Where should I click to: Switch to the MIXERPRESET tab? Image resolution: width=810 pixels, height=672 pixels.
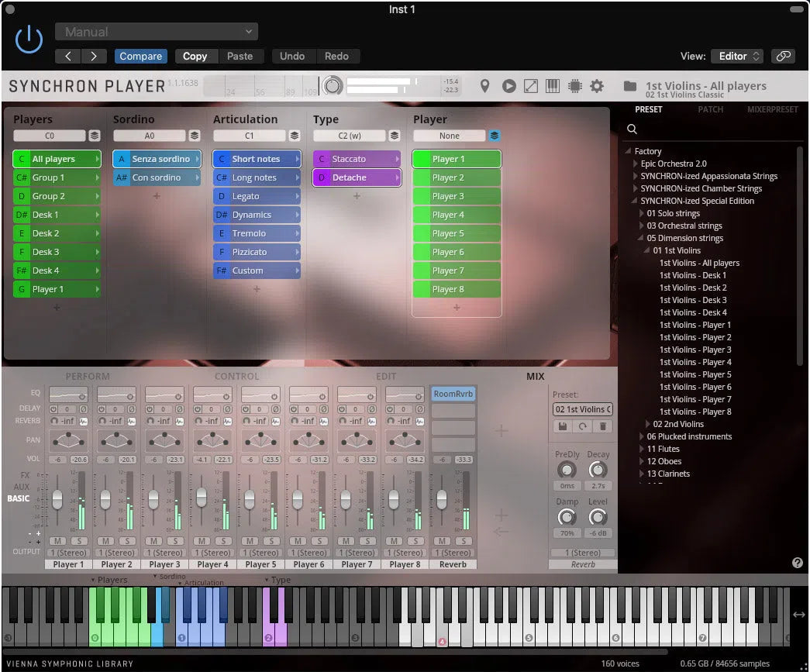coord(771,109)
